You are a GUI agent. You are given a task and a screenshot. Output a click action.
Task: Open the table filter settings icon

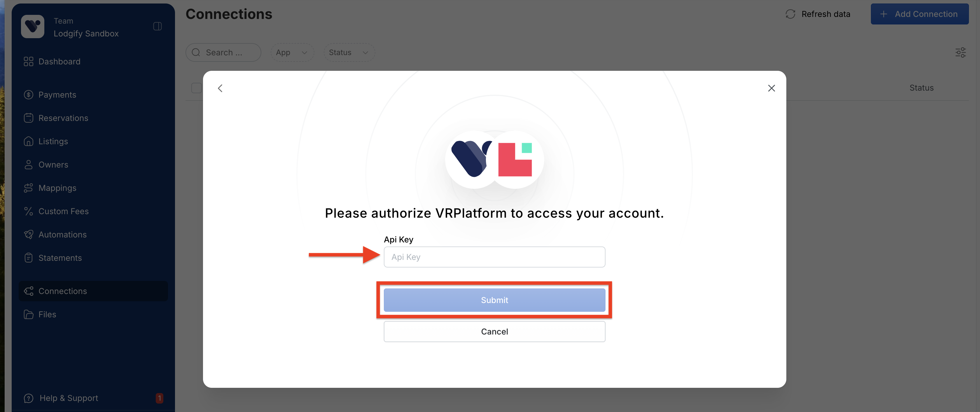[x=960, y=52]
